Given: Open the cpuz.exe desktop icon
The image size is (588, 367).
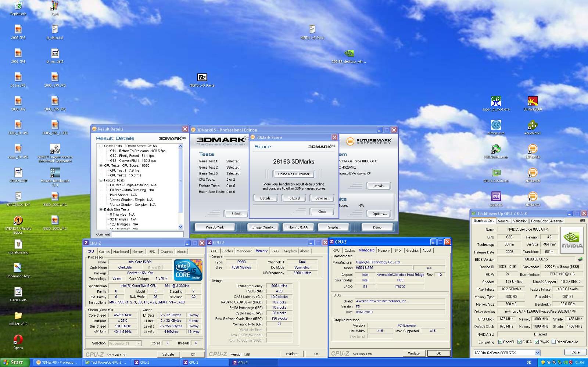Looking at the screenshot, I should point(496,199).
